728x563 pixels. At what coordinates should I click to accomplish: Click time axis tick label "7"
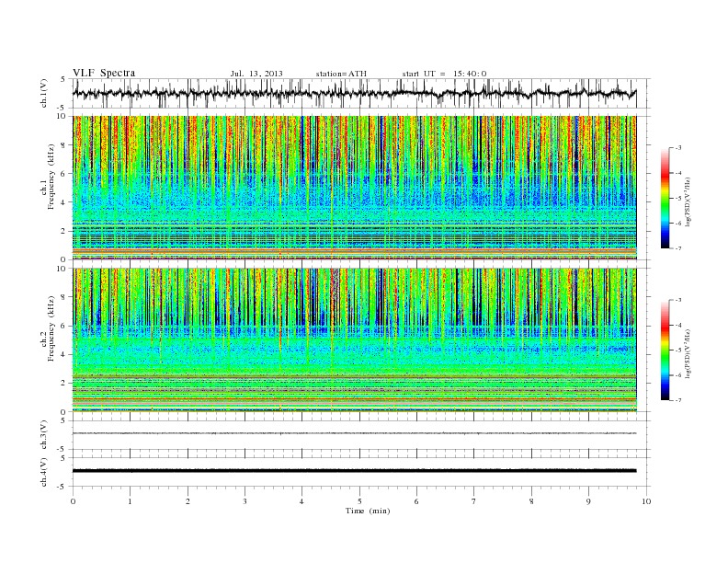point(474,501)
